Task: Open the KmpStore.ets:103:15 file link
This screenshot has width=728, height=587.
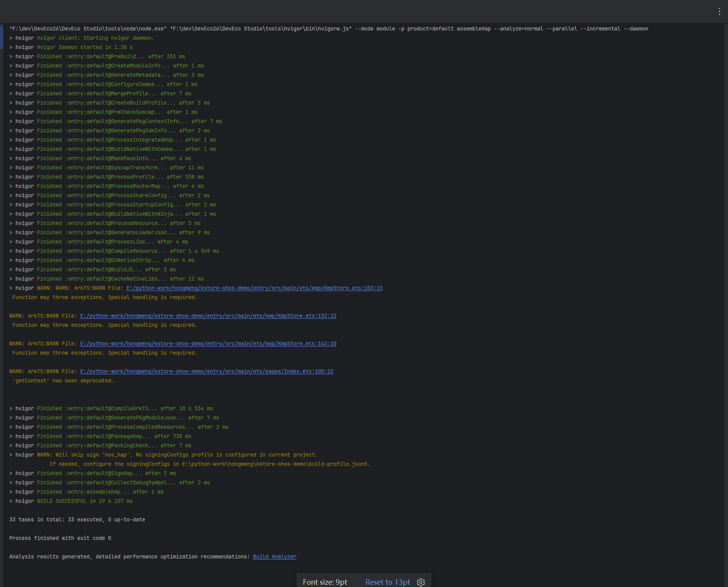Action: tap(255, 288)
